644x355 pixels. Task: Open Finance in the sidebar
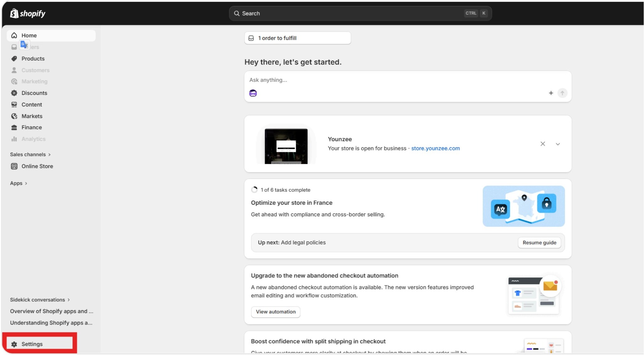[51, 127]
